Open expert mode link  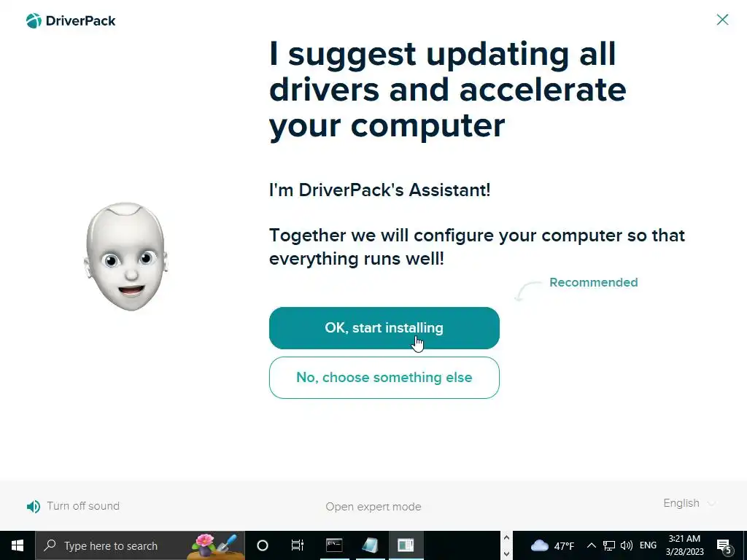pyautogui.click(x=373, y=507)
